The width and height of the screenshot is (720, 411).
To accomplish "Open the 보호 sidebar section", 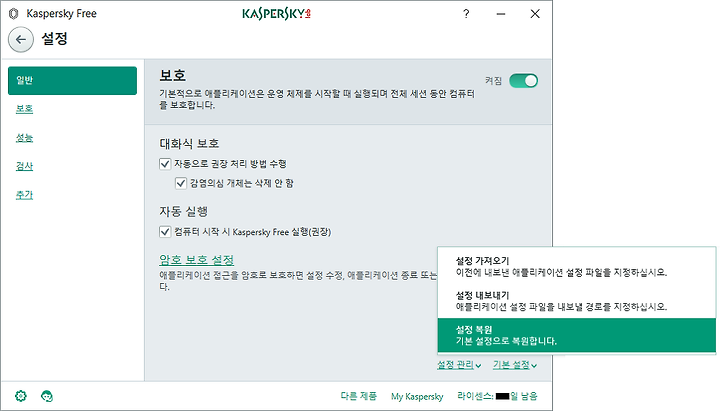I will tap(24, 109).
